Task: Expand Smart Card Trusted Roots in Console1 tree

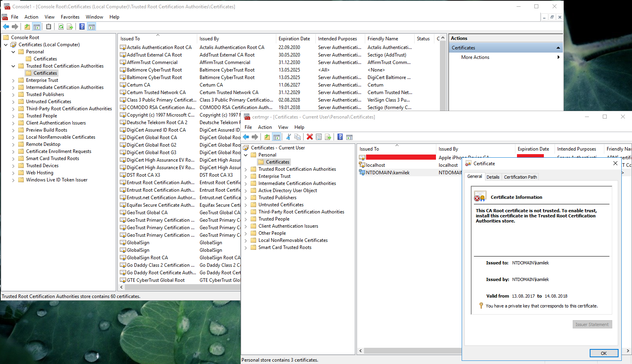Action: (x=13, y=158)
